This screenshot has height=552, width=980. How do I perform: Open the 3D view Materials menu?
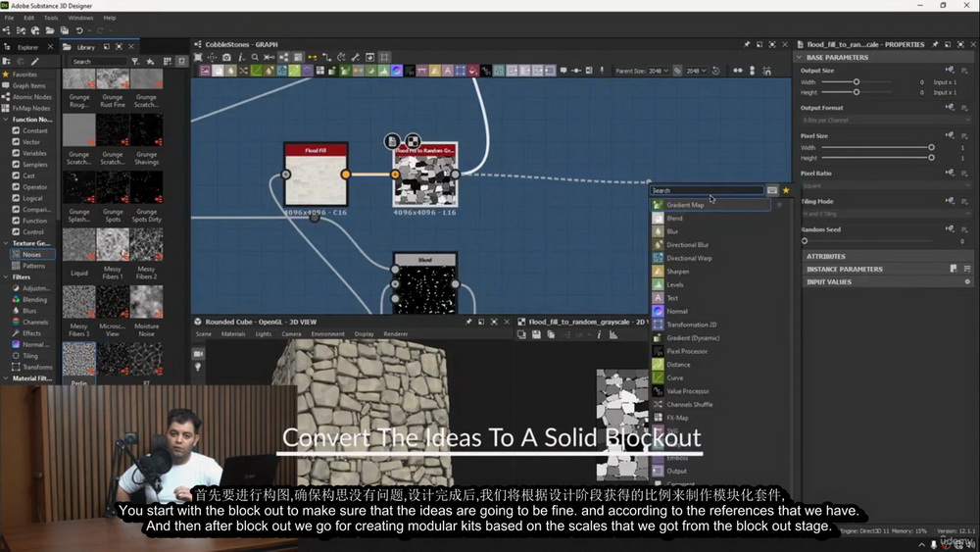point(233,333)
